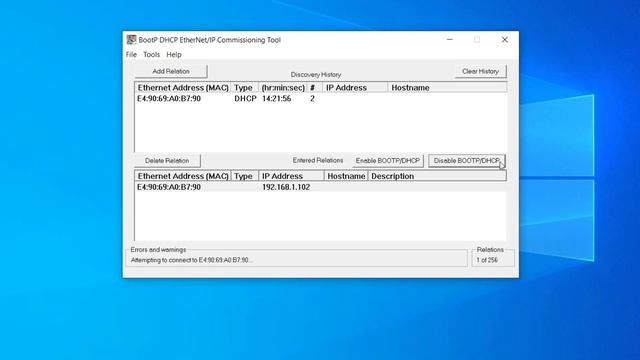Screen dimensions: 640x360
Task: Click the 192.168.1.102 IP address cell
Action: [286, 187]
